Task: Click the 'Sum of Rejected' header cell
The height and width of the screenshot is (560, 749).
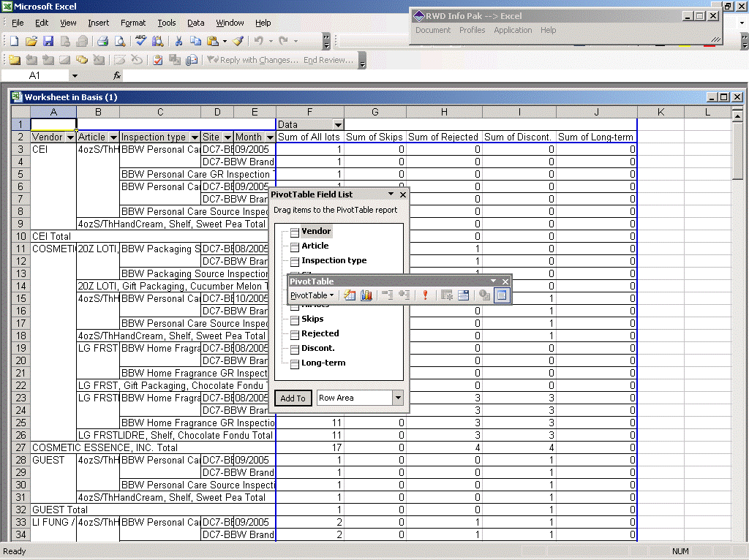Action: coord(444,137)
